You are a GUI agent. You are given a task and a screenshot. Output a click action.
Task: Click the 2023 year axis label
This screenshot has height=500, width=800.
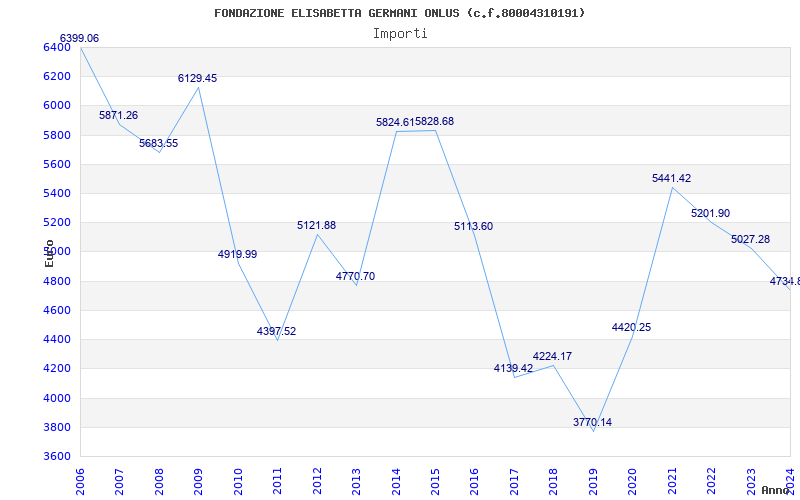pos(751,481)
